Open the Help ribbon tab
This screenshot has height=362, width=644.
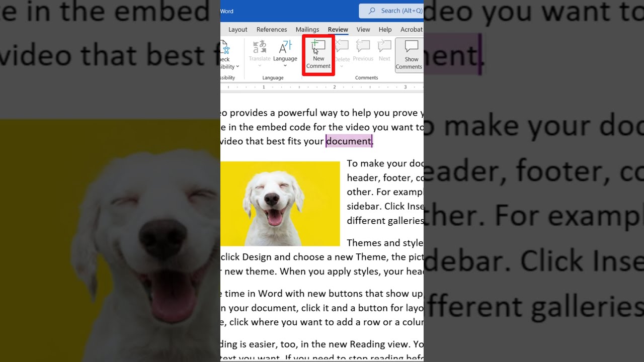point(385,30)
